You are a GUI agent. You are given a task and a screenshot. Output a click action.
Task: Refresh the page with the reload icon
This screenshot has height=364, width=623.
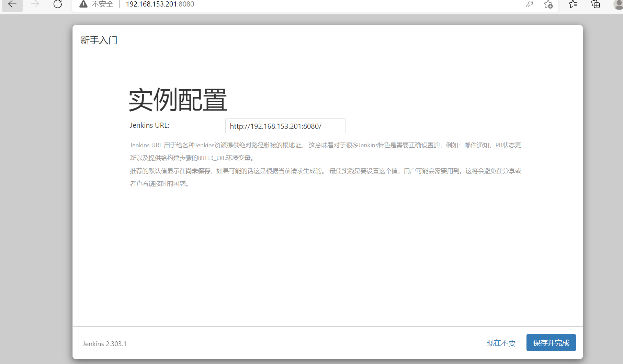[57, 5]
